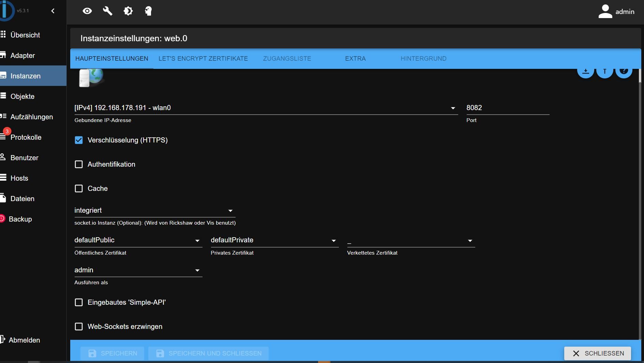Viewport: 644px width, 363px height.
Task: Click the v5.3.1 version label
Action: (x=23, y=11)
